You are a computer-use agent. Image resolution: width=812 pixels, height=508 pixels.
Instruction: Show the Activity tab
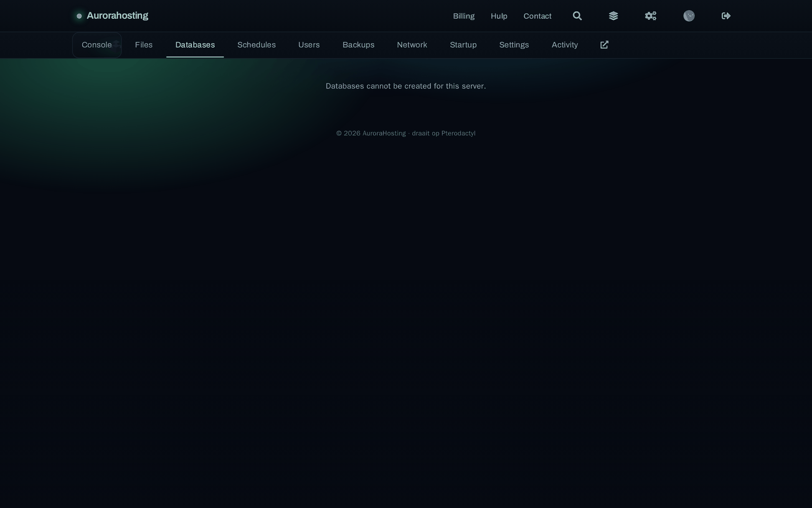565,45
